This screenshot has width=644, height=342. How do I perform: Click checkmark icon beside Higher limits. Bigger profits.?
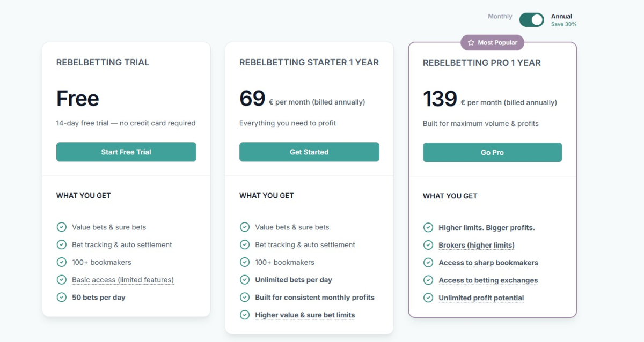tap(428, 227)
